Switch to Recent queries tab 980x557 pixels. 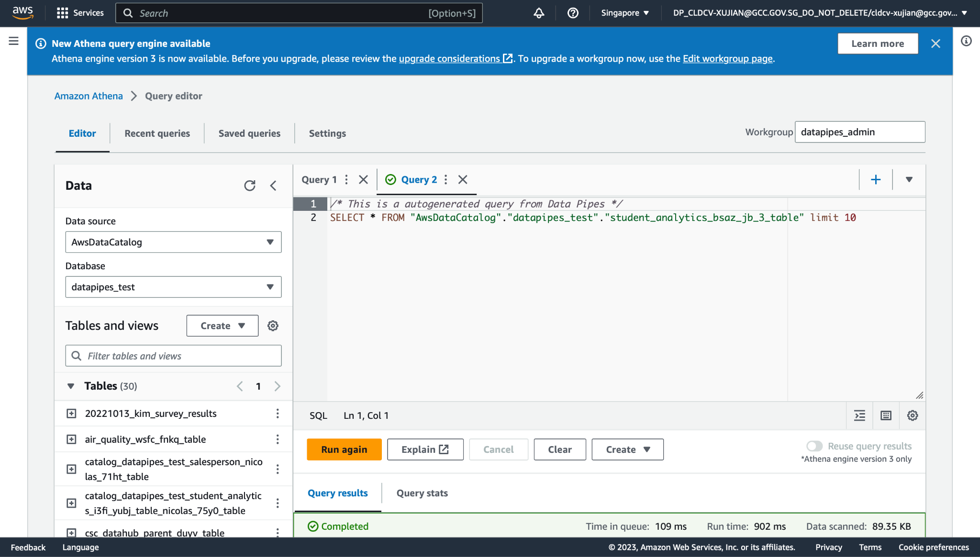coord(157,133)
